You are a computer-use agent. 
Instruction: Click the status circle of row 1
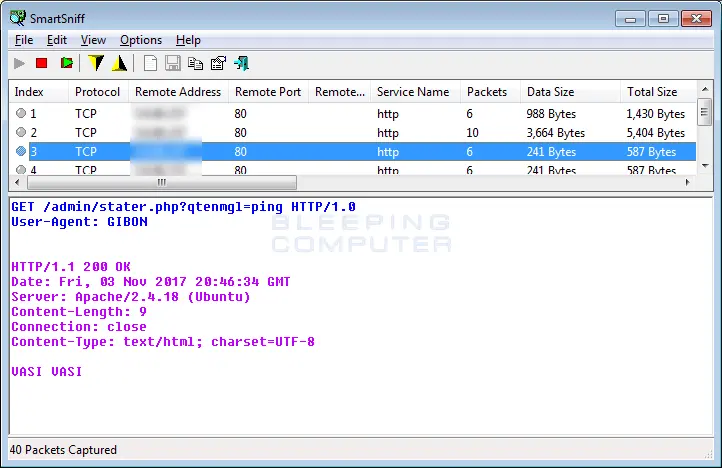pos(21,113)
